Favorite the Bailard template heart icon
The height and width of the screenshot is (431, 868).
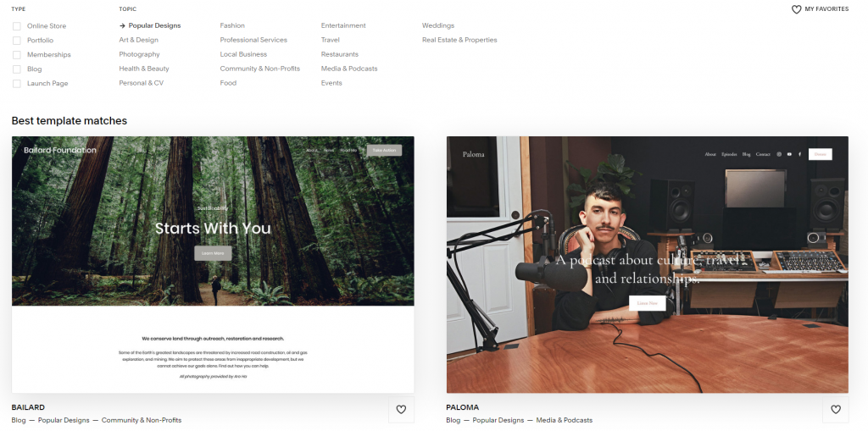(x=401, y=410)
